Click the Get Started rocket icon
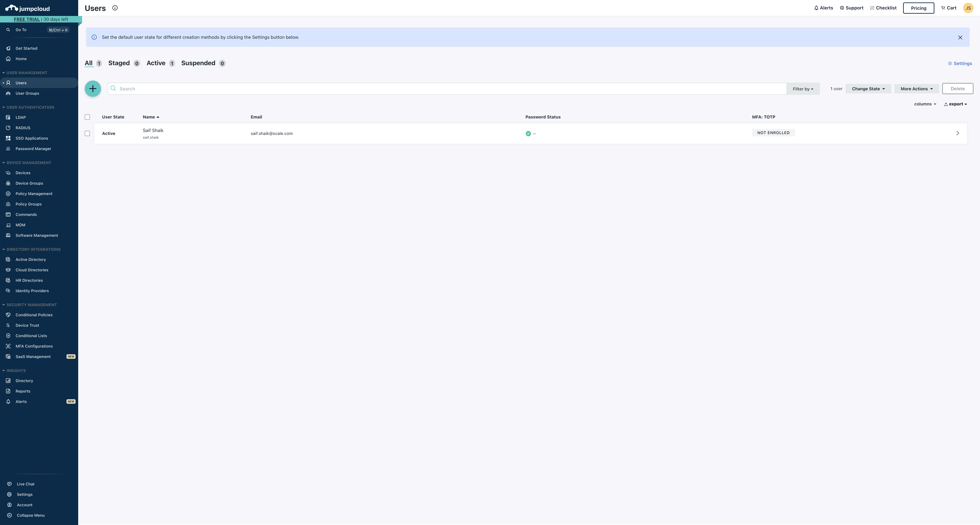 point(8,48)
